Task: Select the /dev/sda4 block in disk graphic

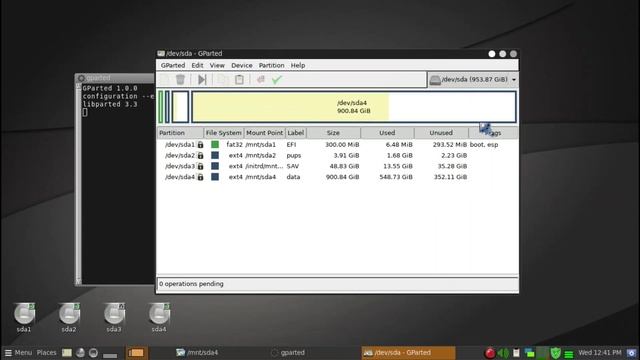Action: click(354, 107)
